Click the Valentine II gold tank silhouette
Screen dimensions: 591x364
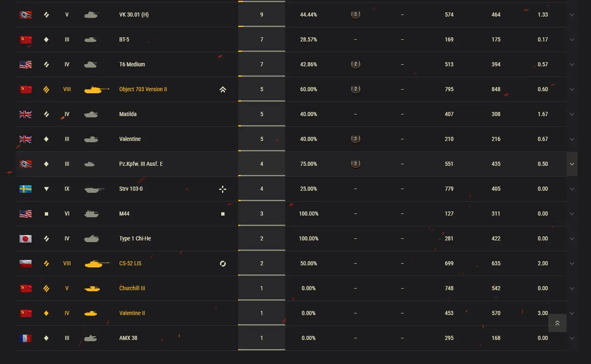pos(91,313)
